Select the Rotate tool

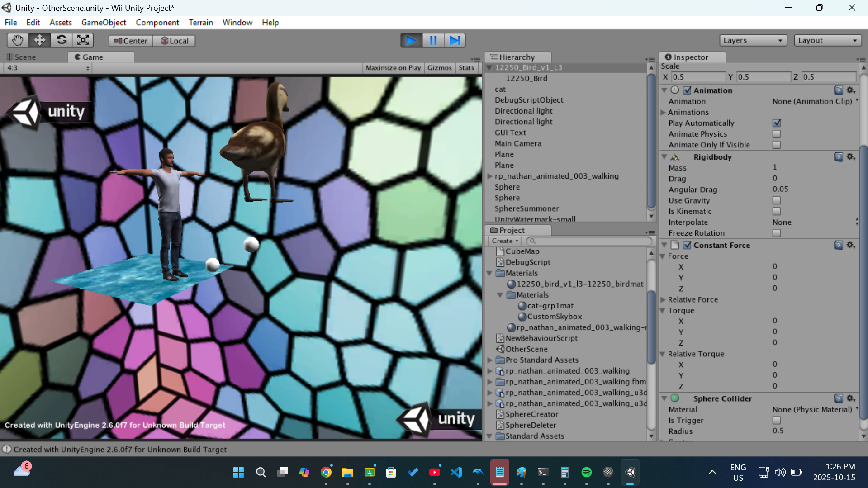[61, 40]
